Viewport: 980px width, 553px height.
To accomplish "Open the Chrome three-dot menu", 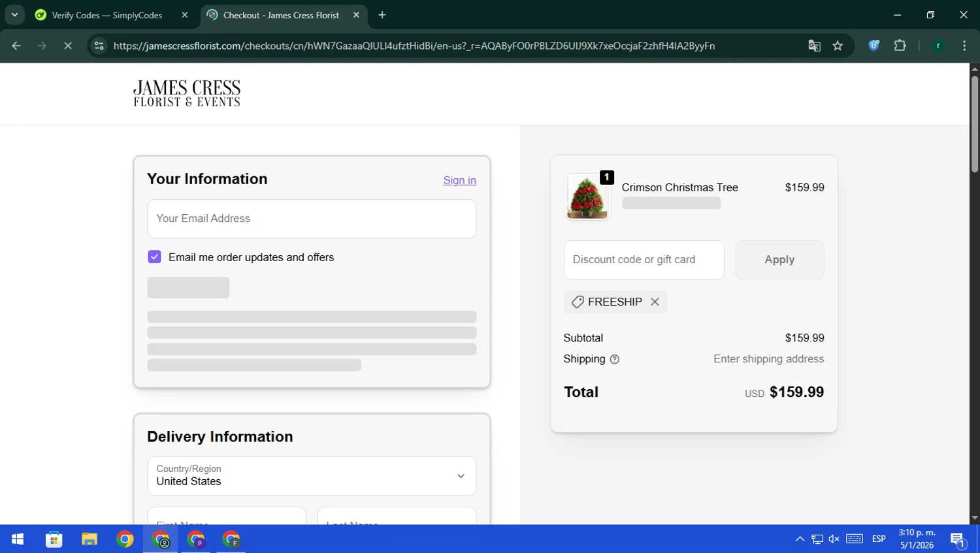I will pyautogui.click(x=964, y=46).
